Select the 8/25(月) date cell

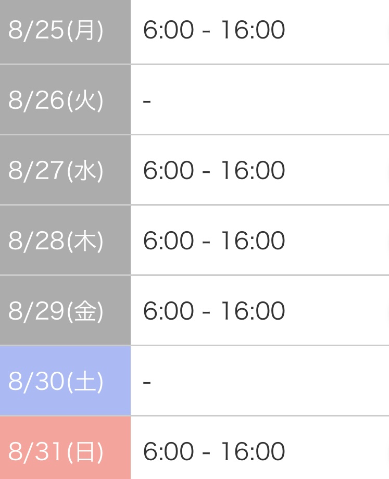point(65,32)
